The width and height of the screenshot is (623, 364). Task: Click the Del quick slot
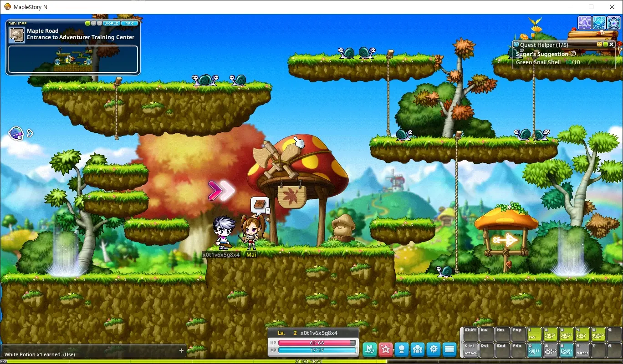[487, 350]
